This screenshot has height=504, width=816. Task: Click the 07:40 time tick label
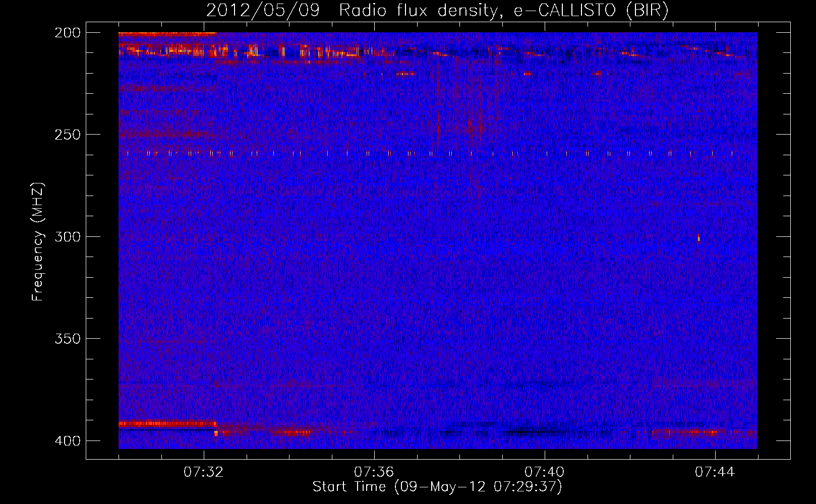point(544,472)
